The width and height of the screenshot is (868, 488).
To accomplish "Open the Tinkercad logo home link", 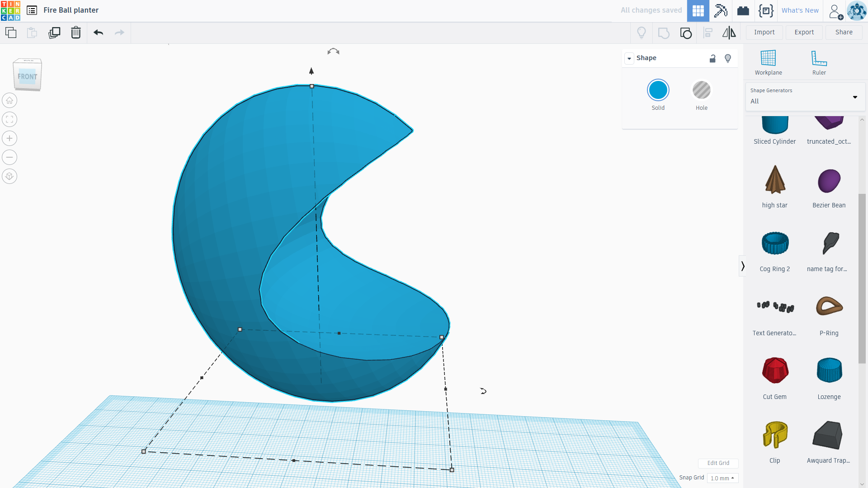I will 10,10.
